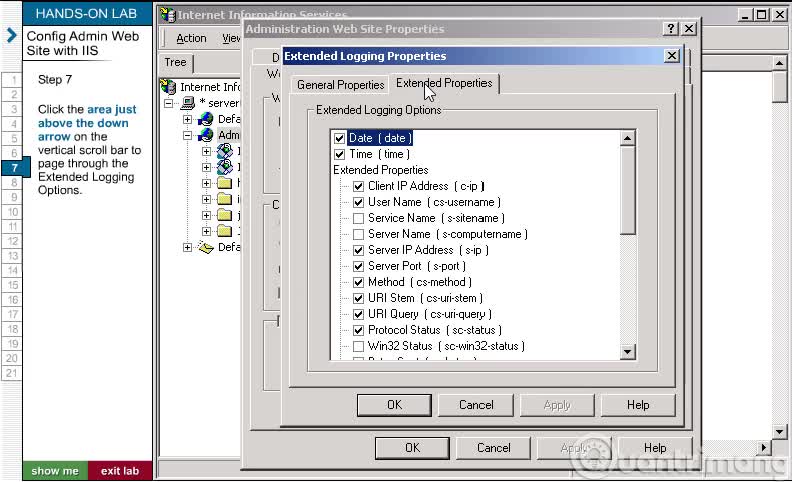Image resolution: width=792 pixels, height=482 pixels.
Task: Click the Internet Information Services title bar icon
Action: pos(168,15)
